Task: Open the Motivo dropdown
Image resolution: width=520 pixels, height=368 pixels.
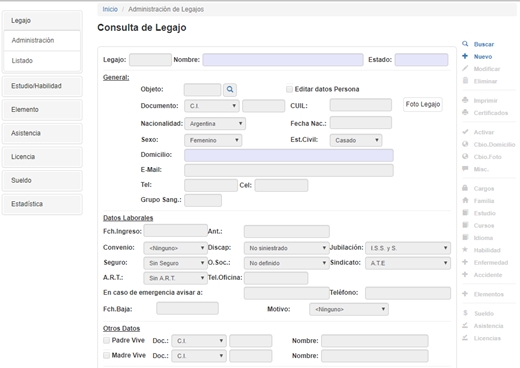Action: point(349,309)
